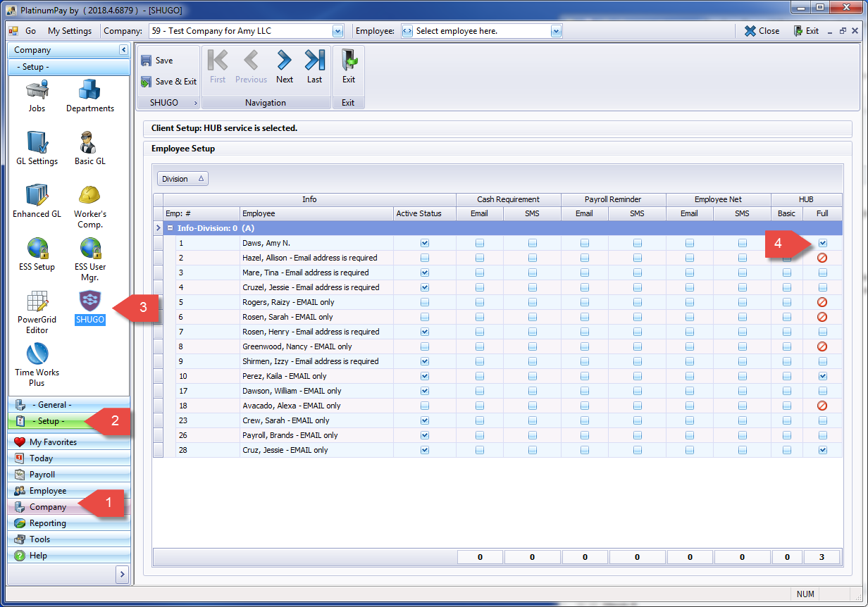This screenshot has width=868, height=607.
Task: Collapse the Company sidebar panel
Action: pyautogui.click(x=124, y=50)
